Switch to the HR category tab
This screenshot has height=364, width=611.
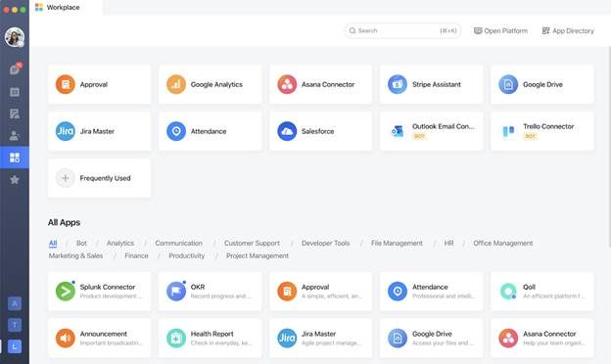448,243
